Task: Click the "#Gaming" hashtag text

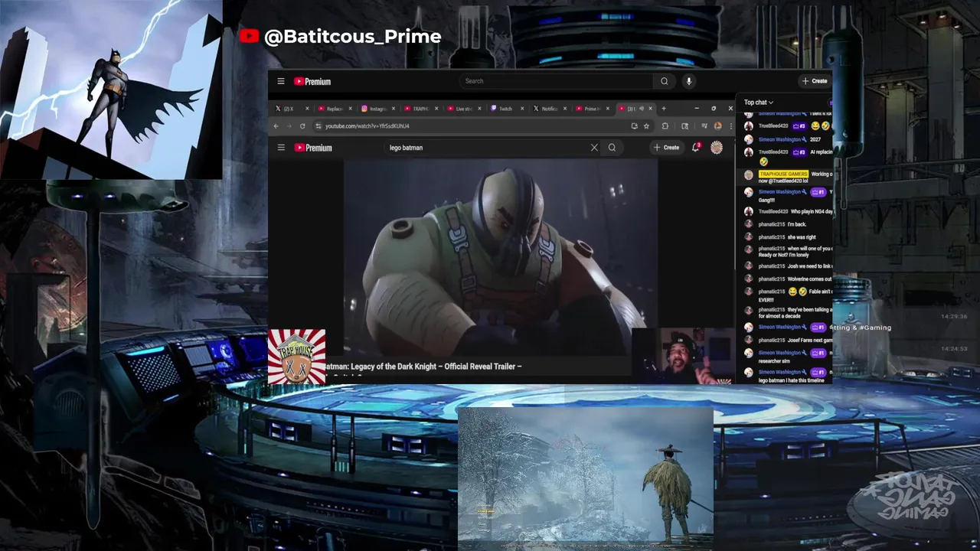Action: [874, 328]
